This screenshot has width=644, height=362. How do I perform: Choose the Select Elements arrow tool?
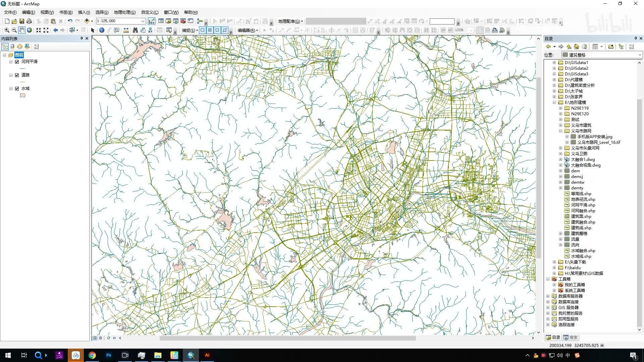click(x=93, y=30)
